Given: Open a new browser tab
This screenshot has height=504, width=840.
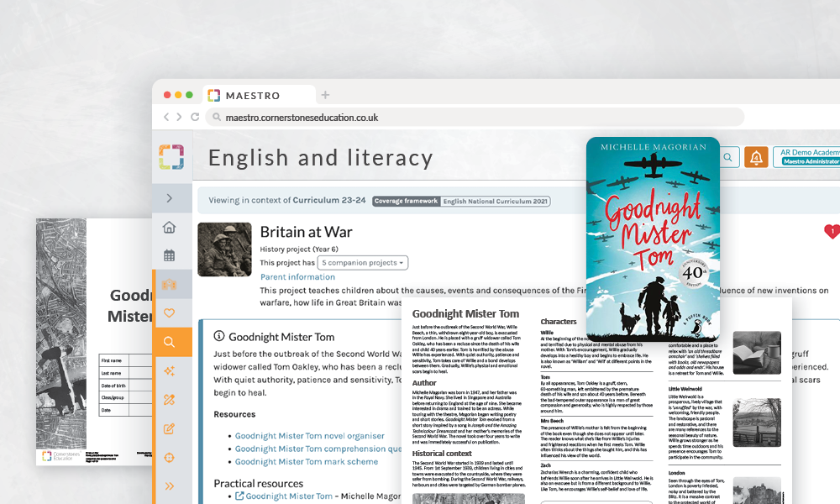Looking at the screenshot, I should (326, 96).
